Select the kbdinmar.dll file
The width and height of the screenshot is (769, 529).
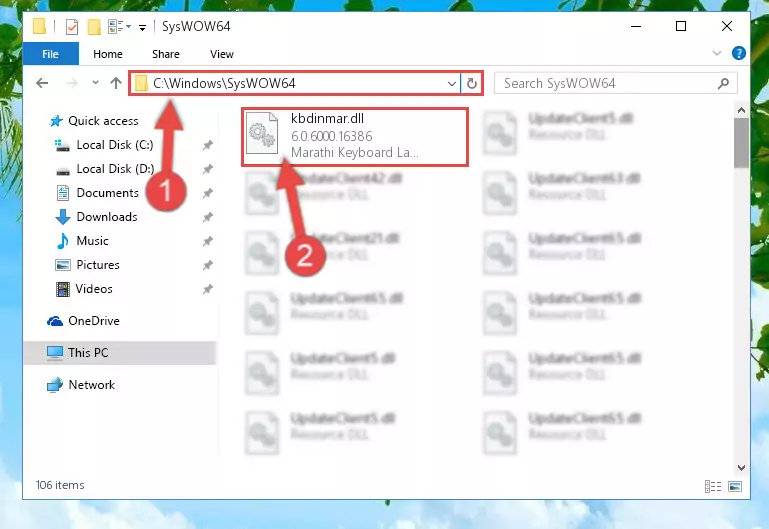click(355, 137)
